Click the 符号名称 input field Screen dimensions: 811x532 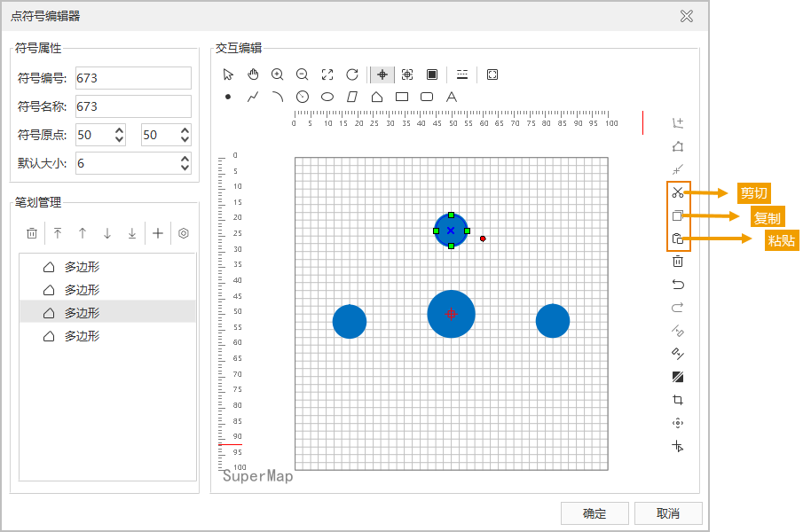pyautogui.click(x=133, y=106)
